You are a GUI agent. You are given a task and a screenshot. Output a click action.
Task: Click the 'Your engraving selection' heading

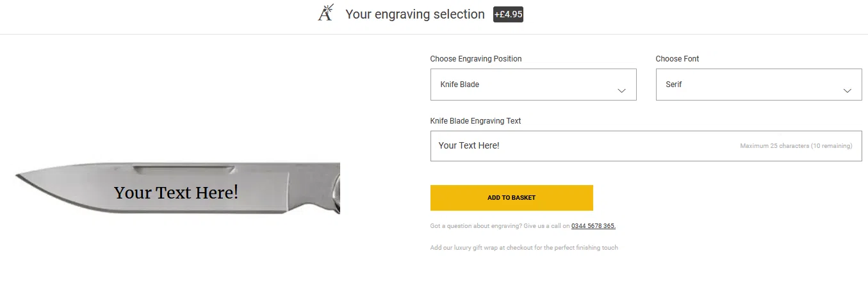pyautogui.click(x=415, y=14)
